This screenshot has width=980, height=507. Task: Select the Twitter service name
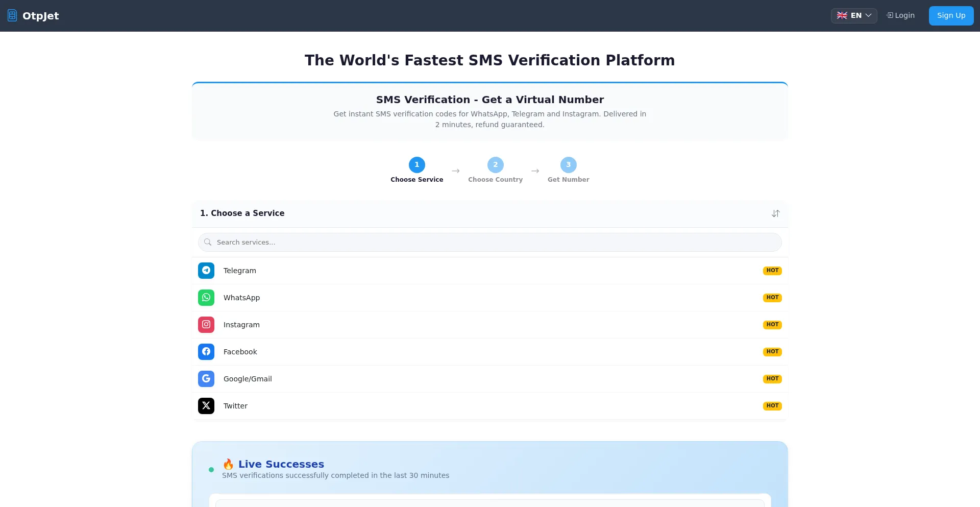(235, 406)
